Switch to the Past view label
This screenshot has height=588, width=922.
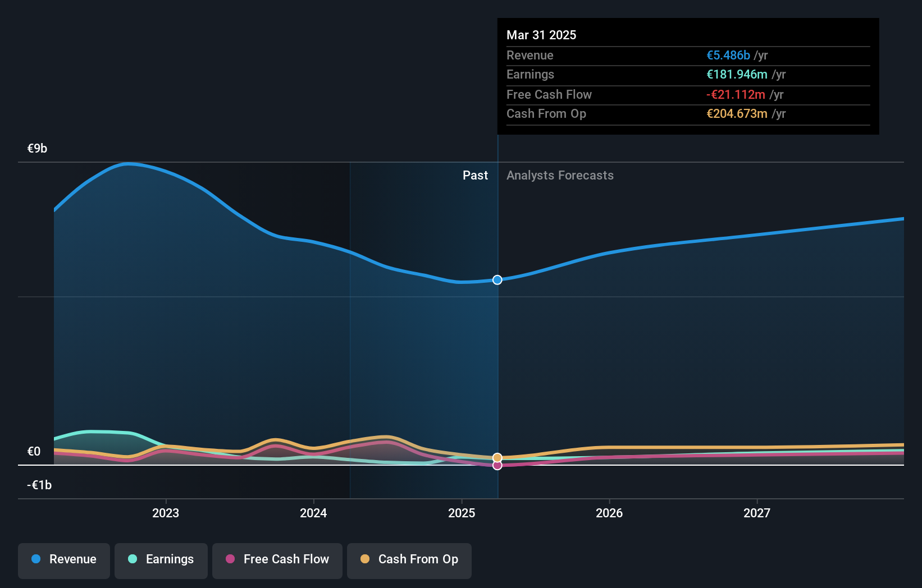476,175
